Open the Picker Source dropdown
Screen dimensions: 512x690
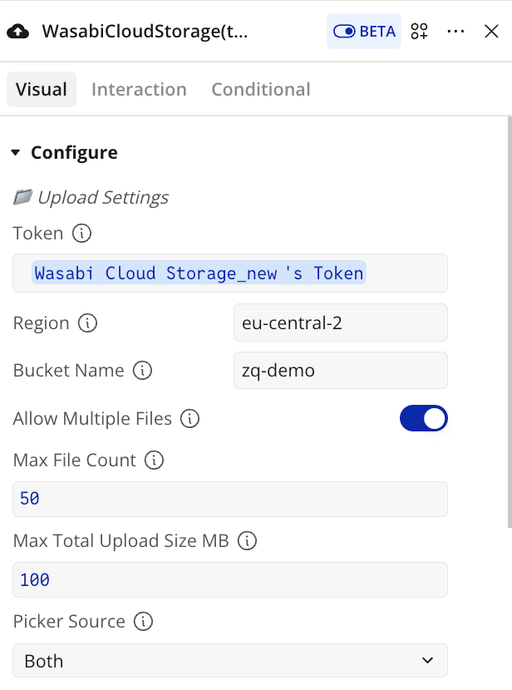point(230,661)
